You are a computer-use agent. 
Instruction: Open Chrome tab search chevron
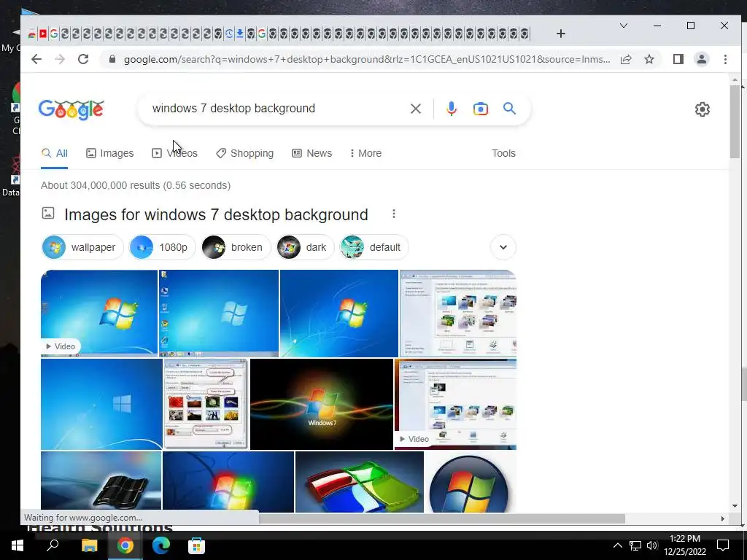623,26
